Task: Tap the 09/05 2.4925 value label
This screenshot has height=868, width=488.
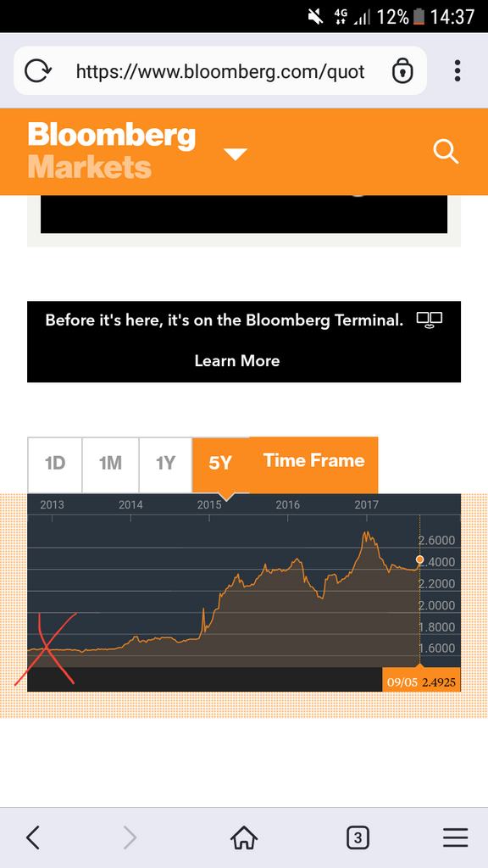Action: tap(422, 681)
